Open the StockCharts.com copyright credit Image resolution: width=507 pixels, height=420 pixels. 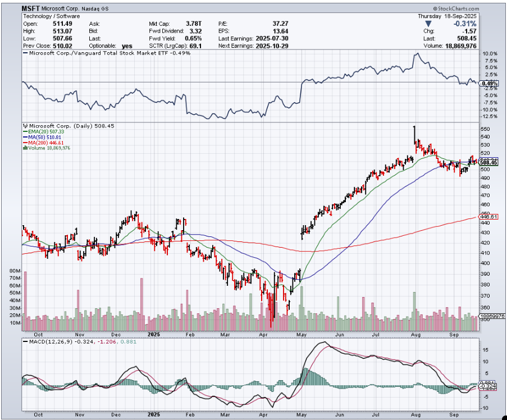pyautogui.click(x=456, y=9)
